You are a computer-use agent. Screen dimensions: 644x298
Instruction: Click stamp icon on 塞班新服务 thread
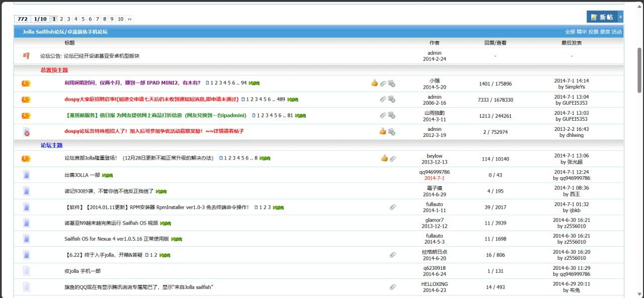pyautogui.click(x=391, y=116)
